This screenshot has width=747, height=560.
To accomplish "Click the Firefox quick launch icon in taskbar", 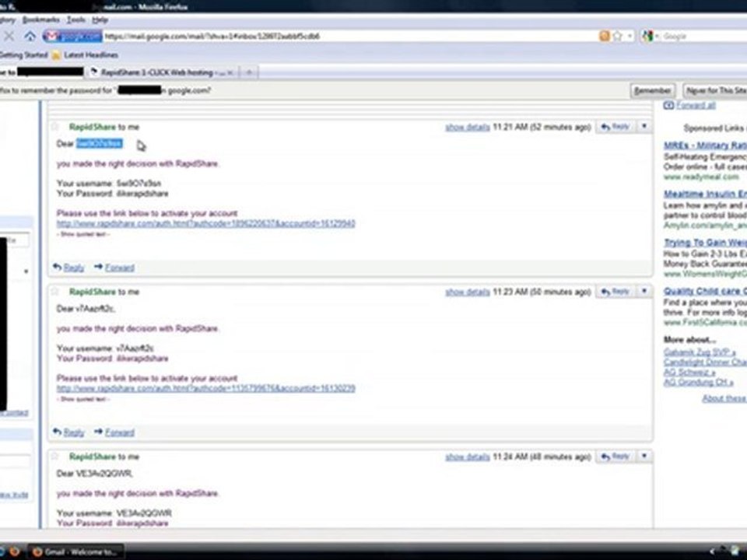I will [14, 551].
